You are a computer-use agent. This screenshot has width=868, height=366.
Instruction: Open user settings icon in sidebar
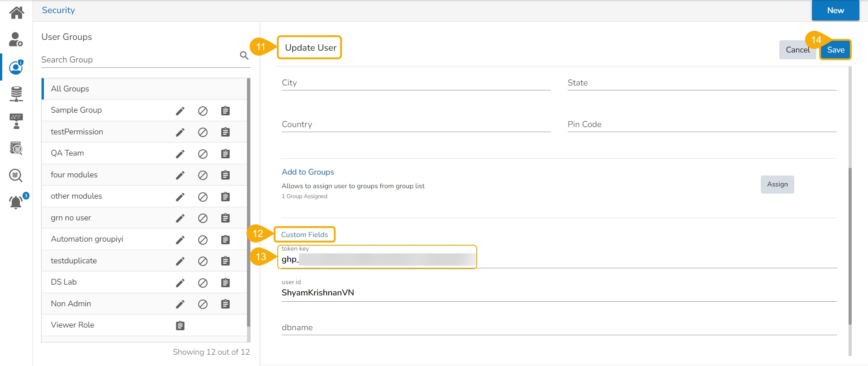16,40
